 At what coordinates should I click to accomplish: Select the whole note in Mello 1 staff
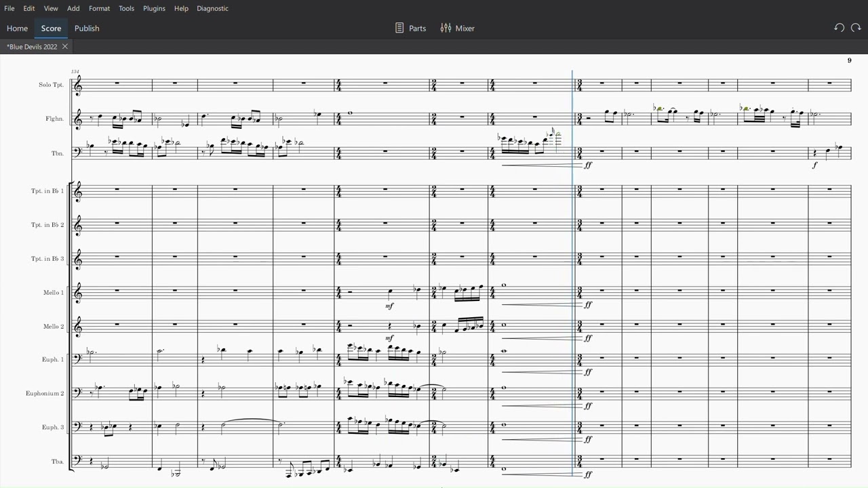(504, 285)
